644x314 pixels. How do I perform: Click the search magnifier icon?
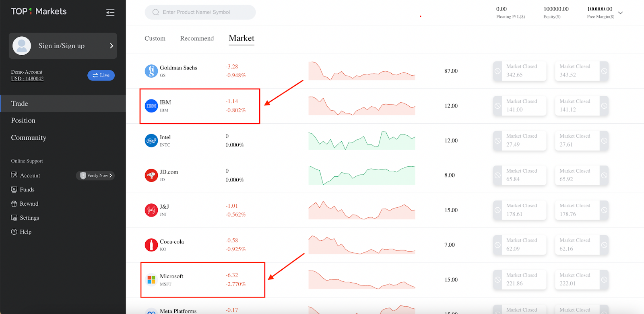[x=156, y=12]
